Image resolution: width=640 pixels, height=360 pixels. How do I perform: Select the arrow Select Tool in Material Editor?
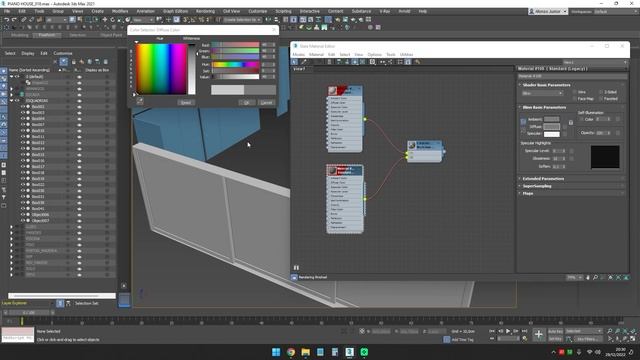pos(295,62)
